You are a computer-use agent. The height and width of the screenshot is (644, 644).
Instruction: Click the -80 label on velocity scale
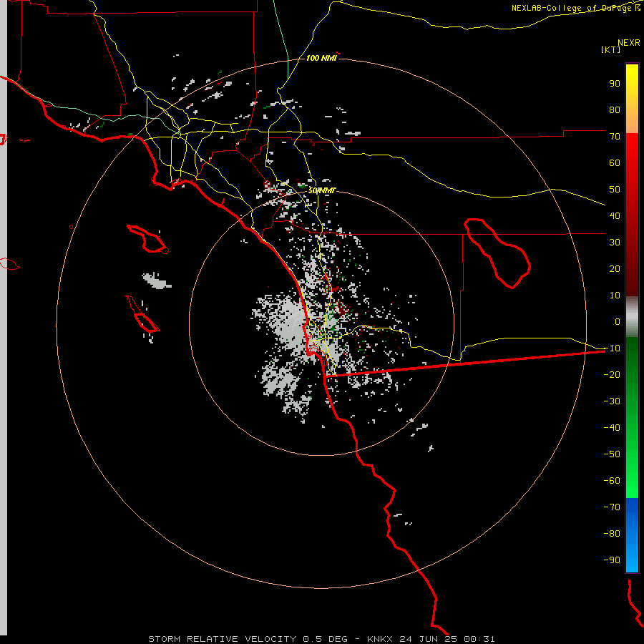click(612, 534)
